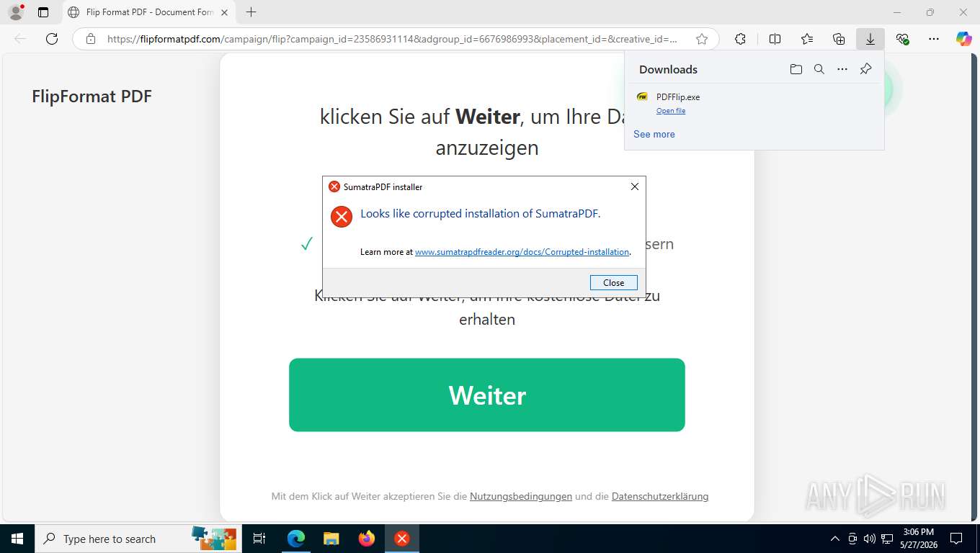Toggle the Downloads toolbar button
This screenshot has height=553, width=980.
click(870, 39)
